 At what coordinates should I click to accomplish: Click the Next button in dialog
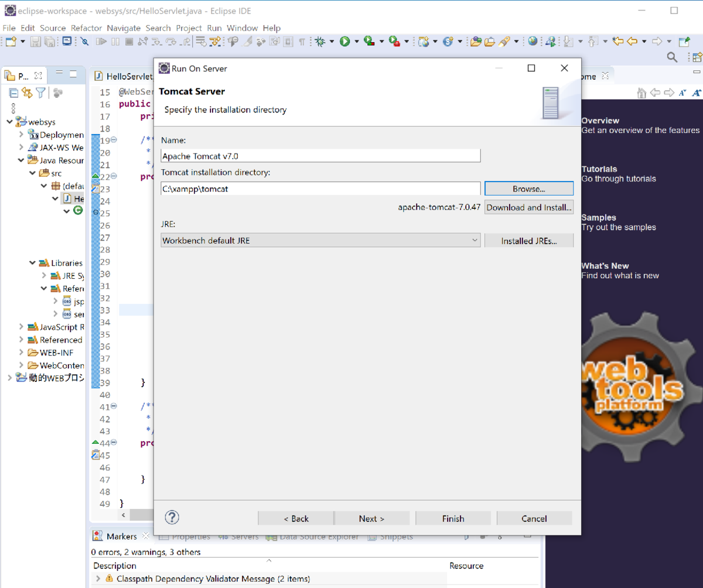(x=371, y=518)
